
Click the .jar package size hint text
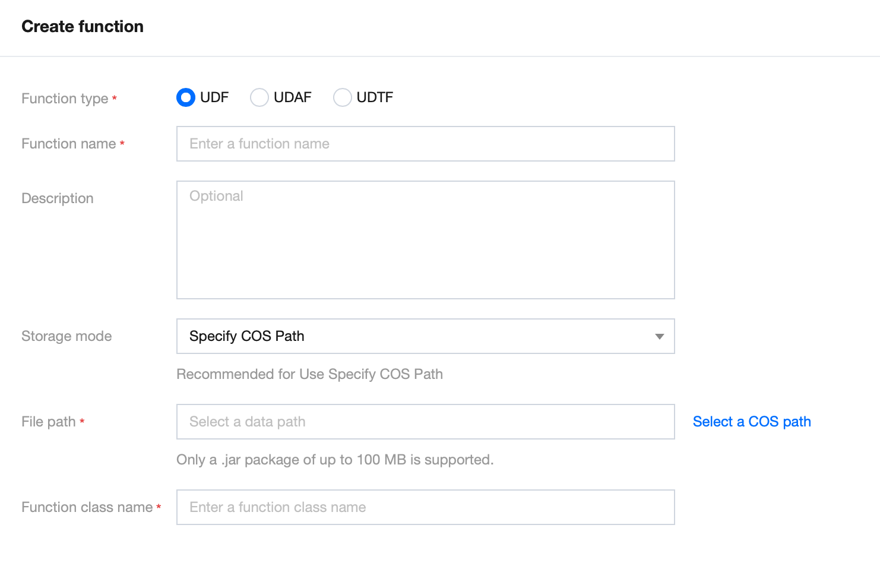coord(335,460)
